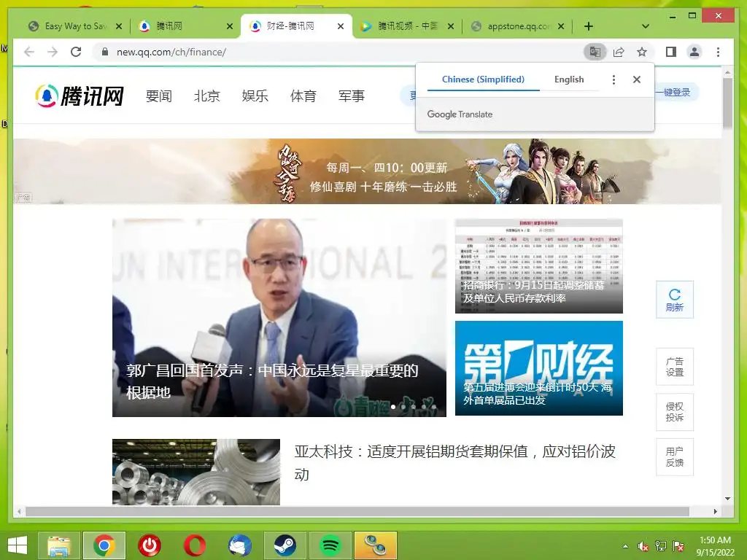Close the Easy Way to Save tab

coord(119,26)
